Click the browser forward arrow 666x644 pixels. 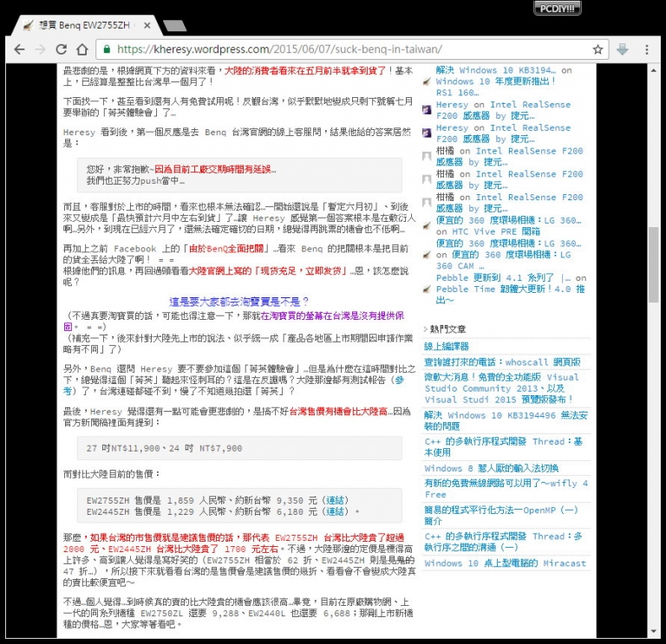[x=41, y=49]
